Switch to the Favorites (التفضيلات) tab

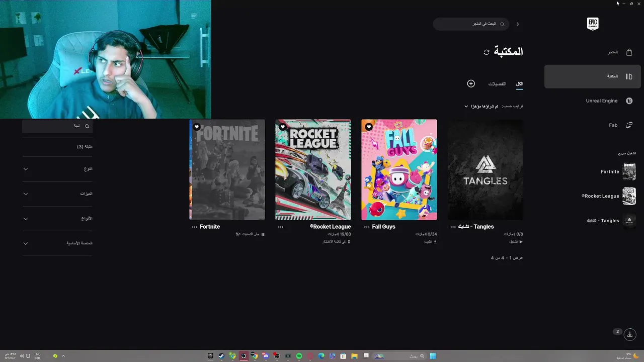497,84
